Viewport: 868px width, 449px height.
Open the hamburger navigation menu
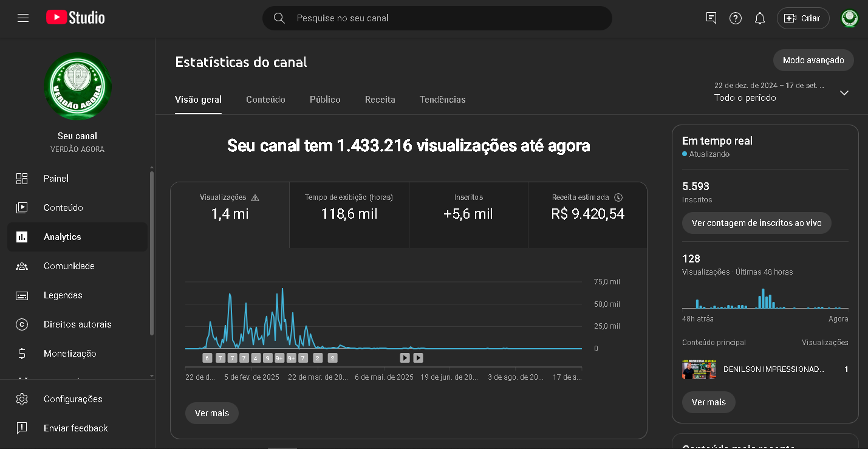pyautogui.click(x=23, y=18)
